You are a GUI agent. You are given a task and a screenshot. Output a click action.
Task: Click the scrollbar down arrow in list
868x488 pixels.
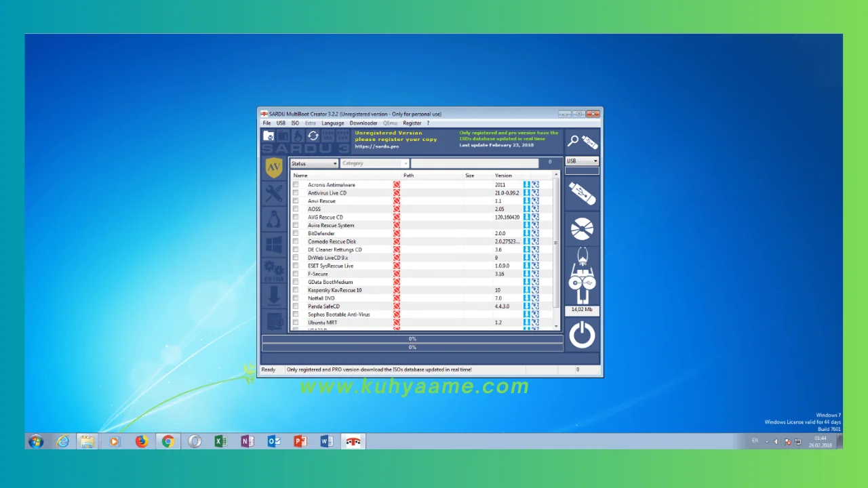point(556,326)
